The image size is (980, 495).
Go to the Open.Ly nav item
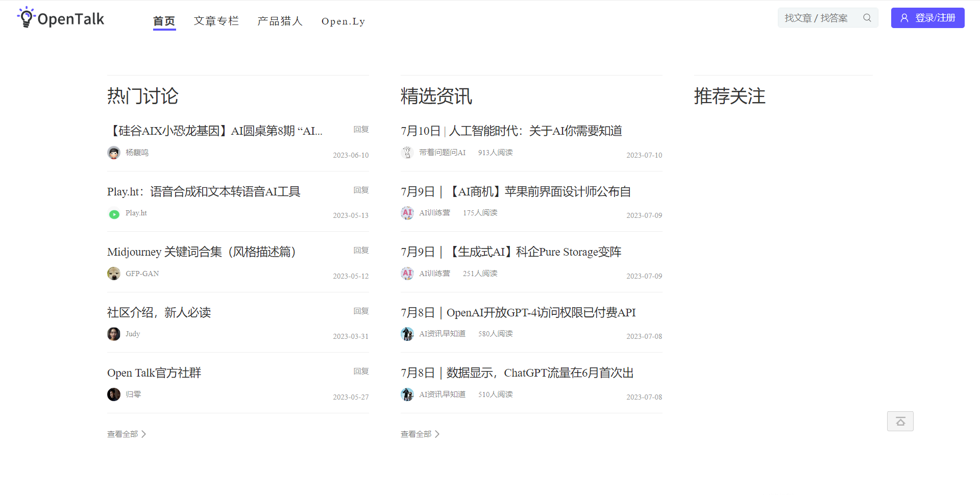(343, 21)
